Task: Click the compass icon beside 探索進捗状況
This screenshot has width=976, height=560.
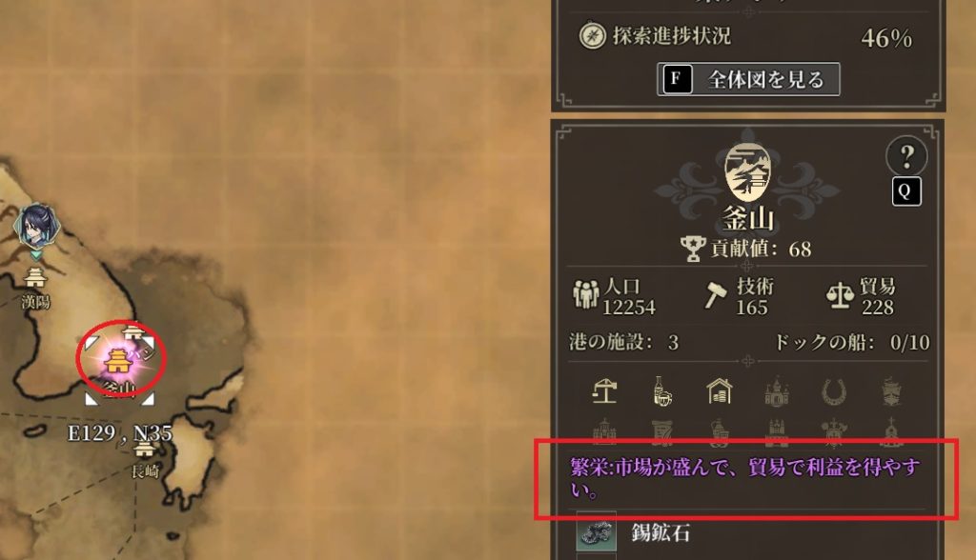Action: (592, 36)
